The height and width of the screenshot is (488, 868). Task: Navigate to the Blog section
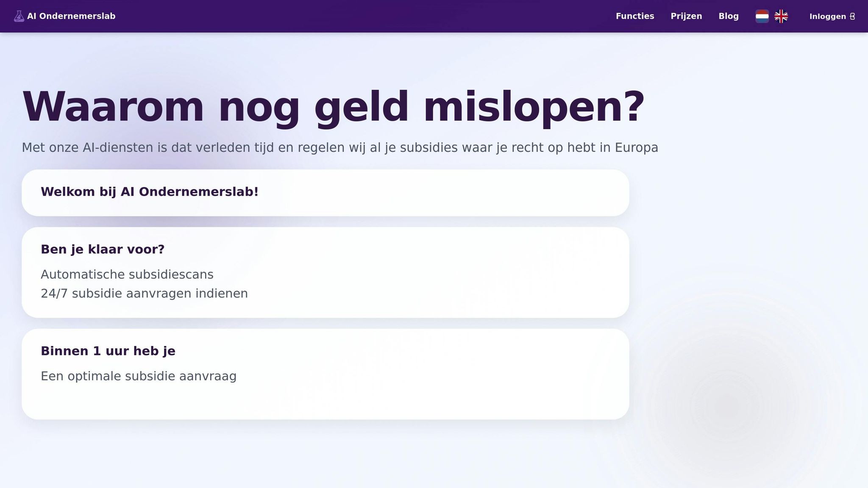coord(728,16)
